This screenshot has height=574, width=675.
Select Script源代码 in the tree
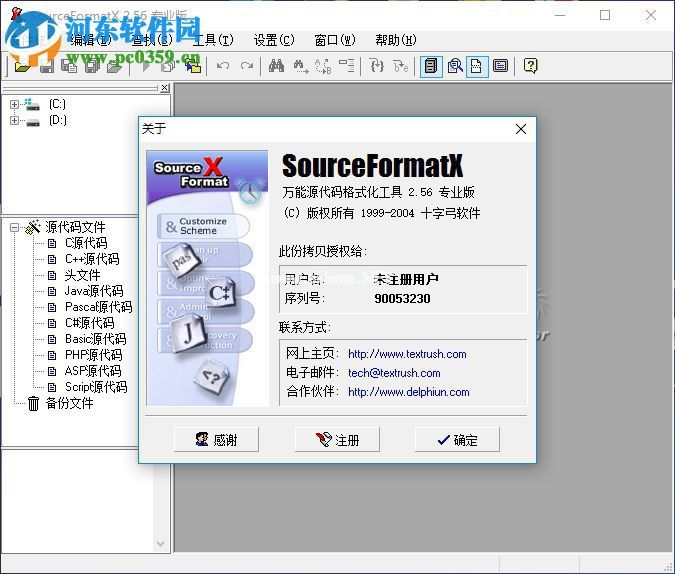96,387
